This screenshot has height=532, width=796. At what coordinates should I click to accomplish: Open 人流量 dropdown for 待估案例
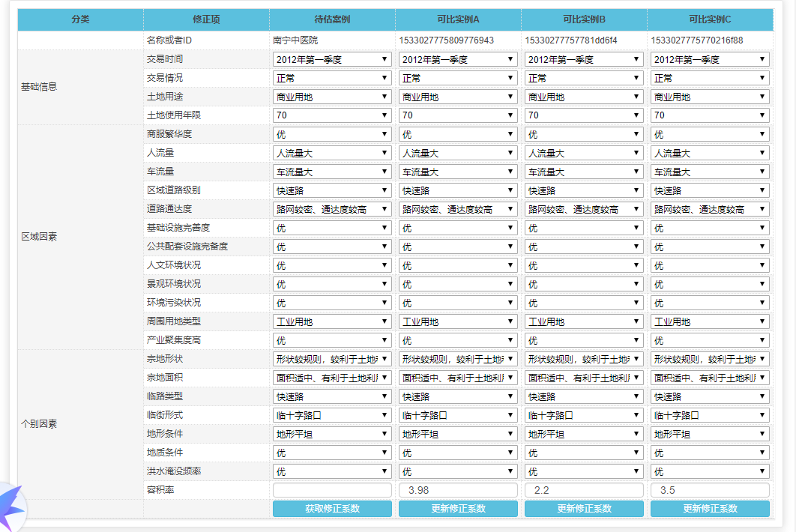(332, 153)
